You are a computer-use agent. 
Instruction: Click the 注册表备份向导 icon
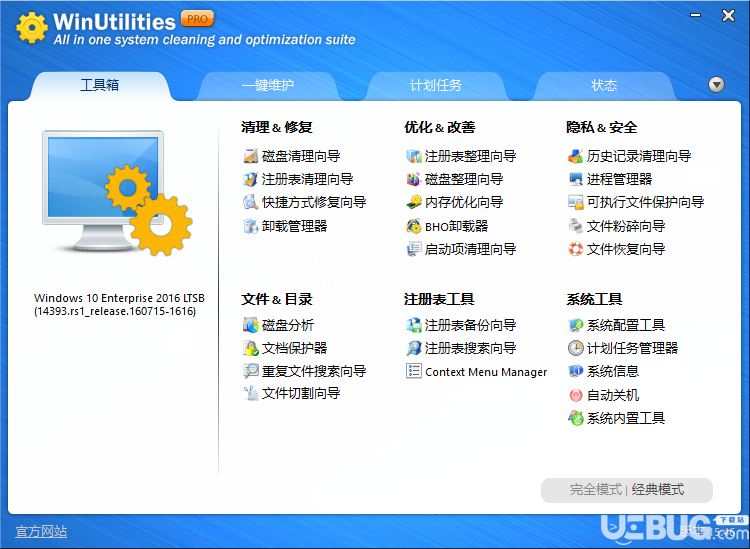tap(414, 325)
